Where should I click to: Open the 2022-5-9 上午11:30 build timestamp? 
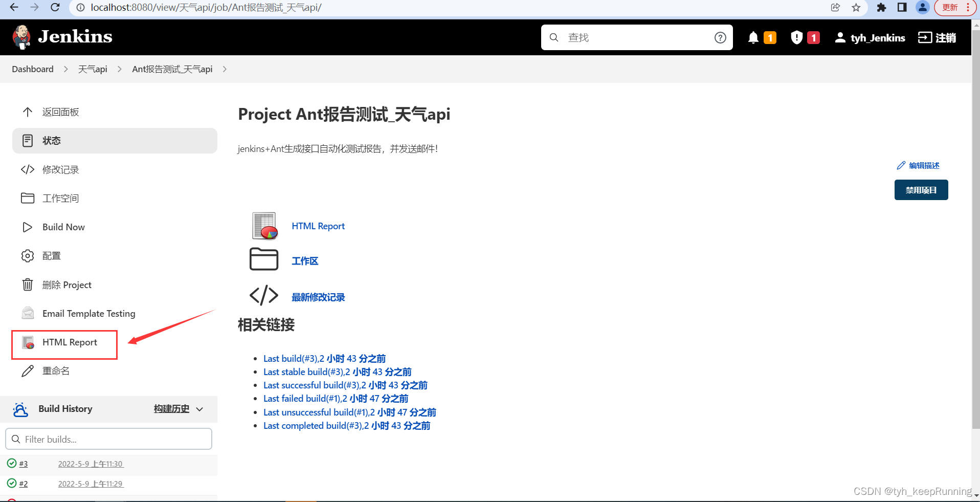(91, 464)
